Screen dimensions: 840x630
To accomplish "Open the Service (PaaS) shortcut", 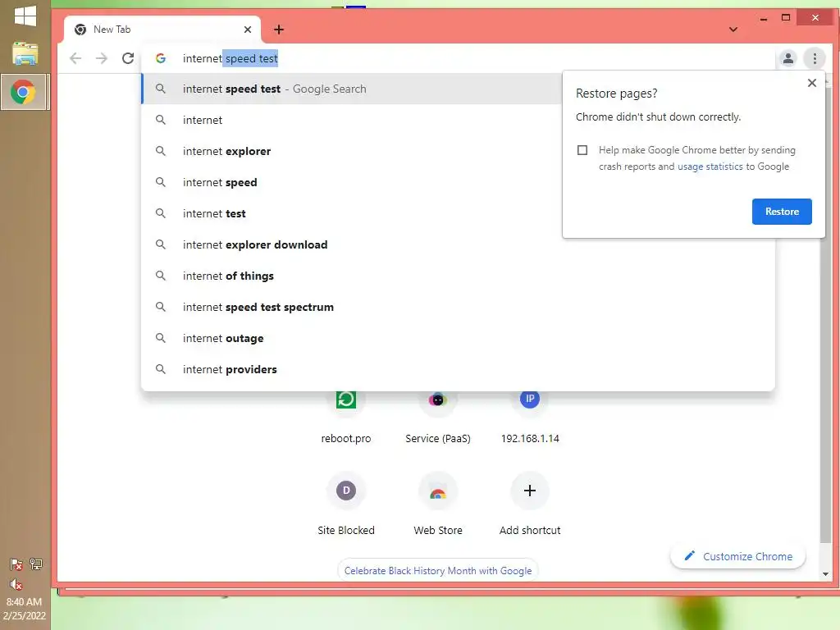I will click(x=438, y=417).
